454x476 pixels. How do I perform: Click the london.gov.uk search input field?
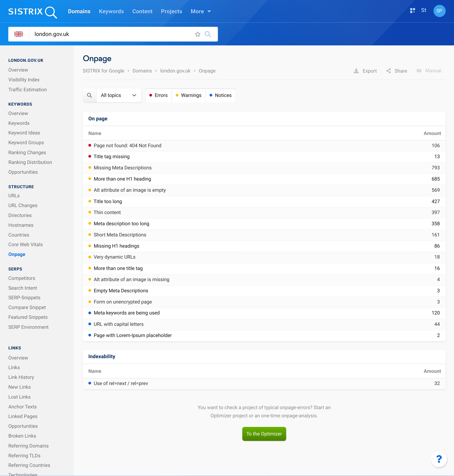pos(112,34)
